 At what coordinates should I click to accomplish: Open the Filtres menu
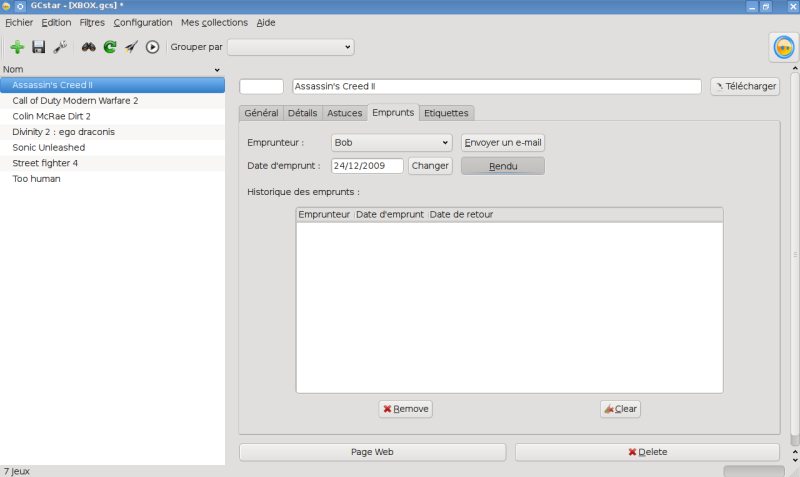click(92, 22)
